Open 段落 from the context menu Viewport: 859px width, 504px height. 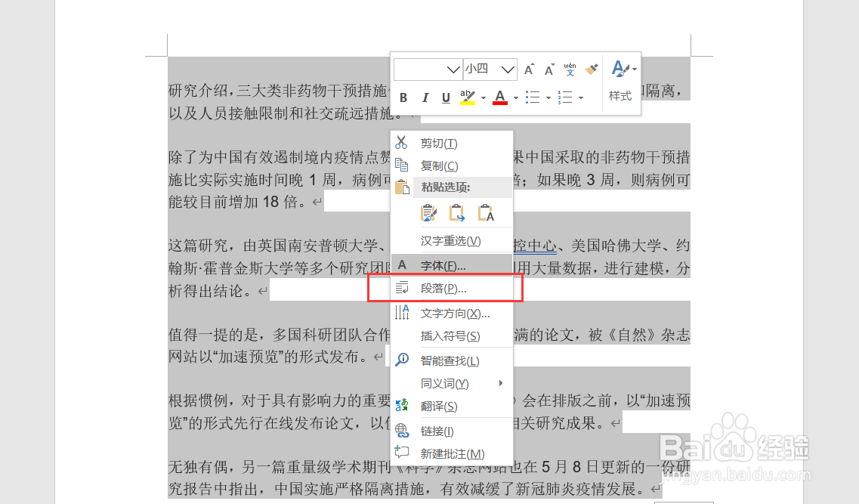[x=442, y=288]
